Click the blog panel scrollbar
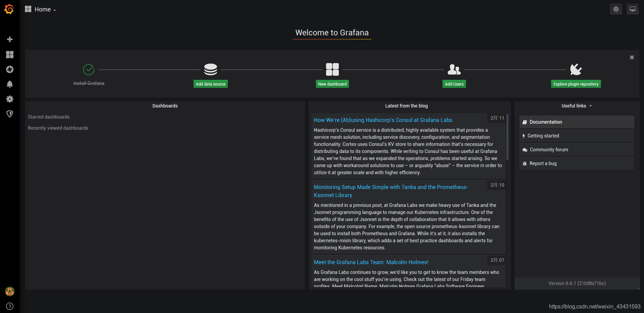This screenshot has height=313, width=644. [507, 136]
